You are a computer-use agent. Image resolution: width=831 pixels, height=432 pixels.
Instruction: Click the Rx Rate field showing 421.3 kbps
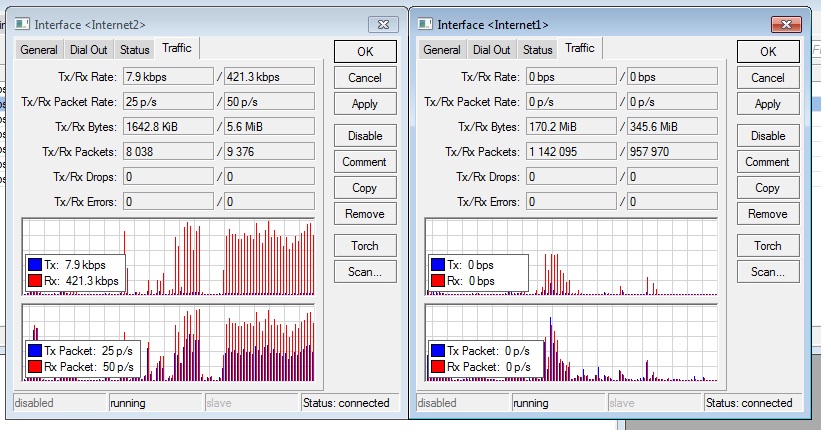tap(269, 76)
